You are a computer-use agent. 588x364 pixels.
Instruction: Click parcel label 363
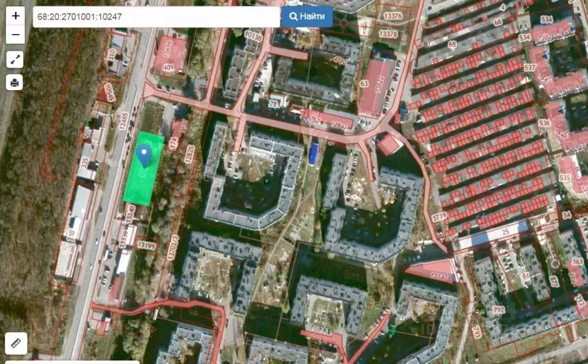coord(577,261)
